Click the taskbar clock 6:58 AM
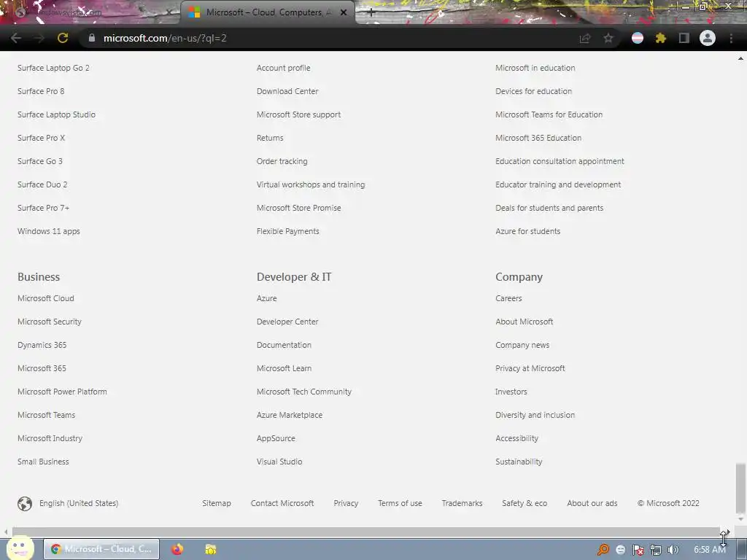Viewport: 747px width, 560px height. click(709, 550)
